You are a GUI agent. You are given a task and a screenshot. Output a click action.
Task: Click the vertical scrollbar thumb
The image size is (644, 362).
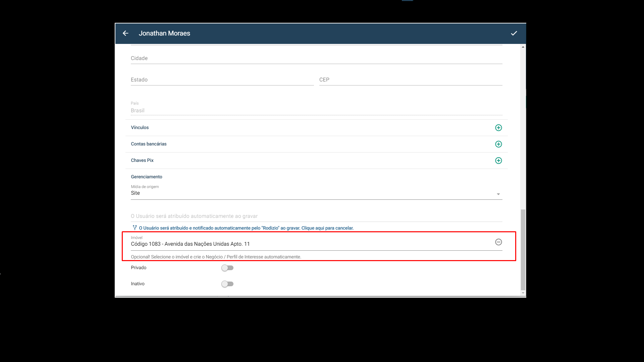click(523, 250)
